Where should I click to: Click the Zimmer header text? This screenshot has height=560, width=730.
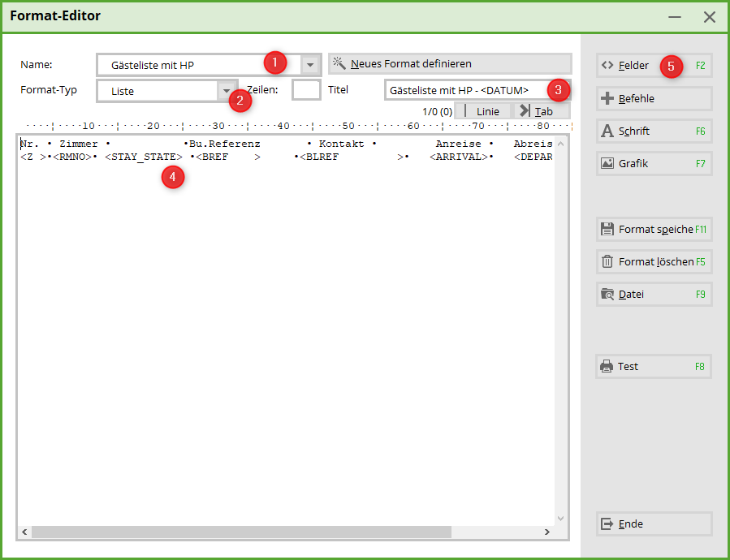click(x=79, y=144)
